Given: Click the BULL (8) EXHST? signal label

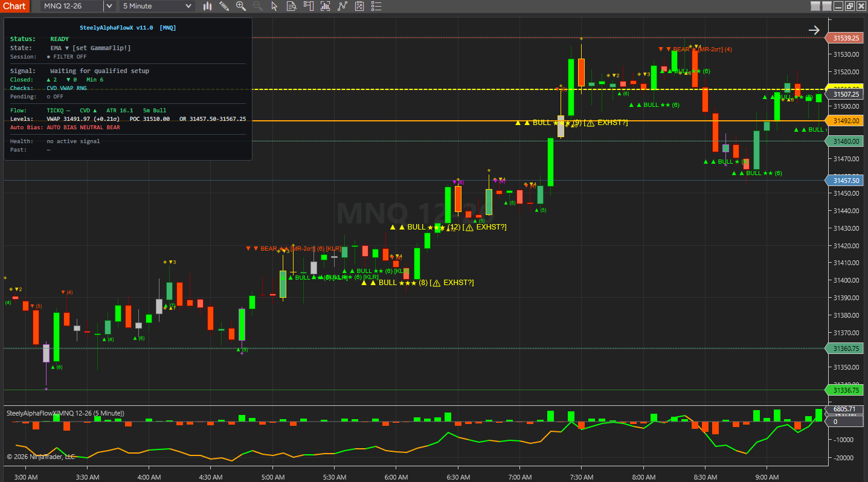Looking at the screenshot, I should (417, 283).
